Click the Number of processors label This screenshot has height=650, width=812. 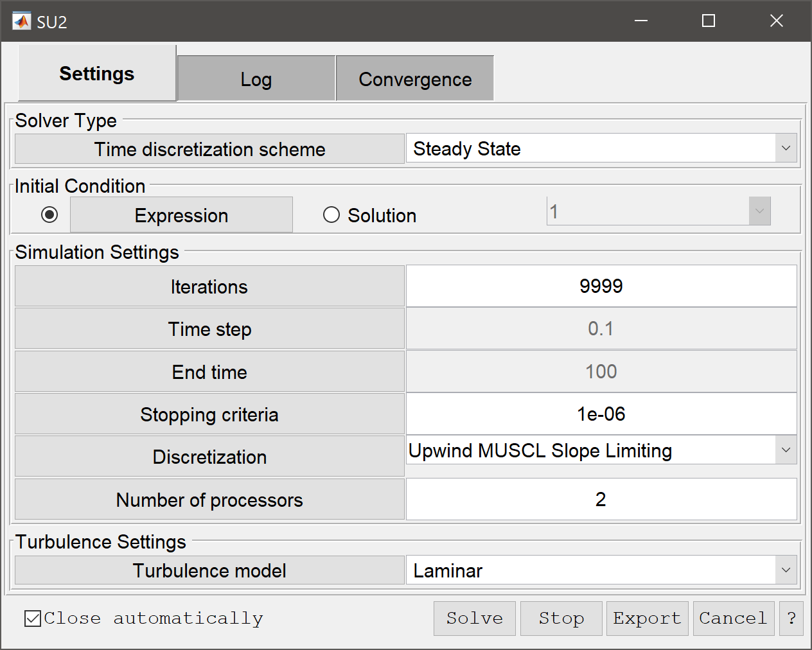(x=209, y=500)
